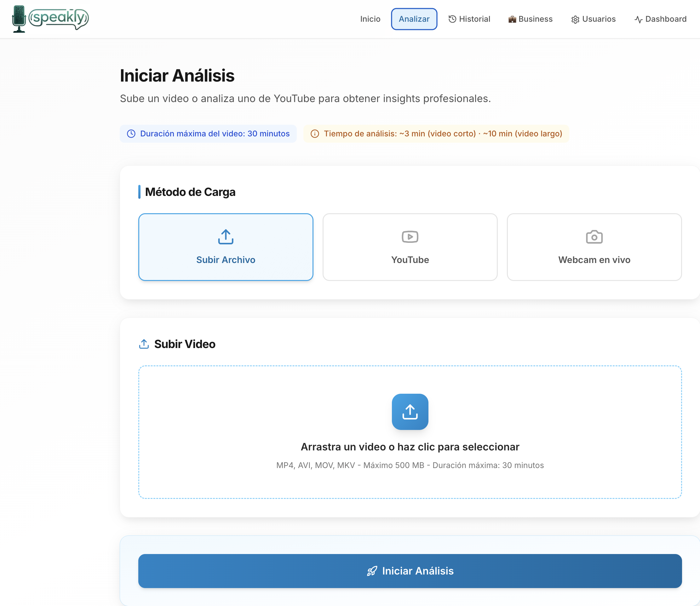This screenshot has width=700, height=606.
Task: Click the upload icon beside Subir Video
Action: (x=144, y=344)
